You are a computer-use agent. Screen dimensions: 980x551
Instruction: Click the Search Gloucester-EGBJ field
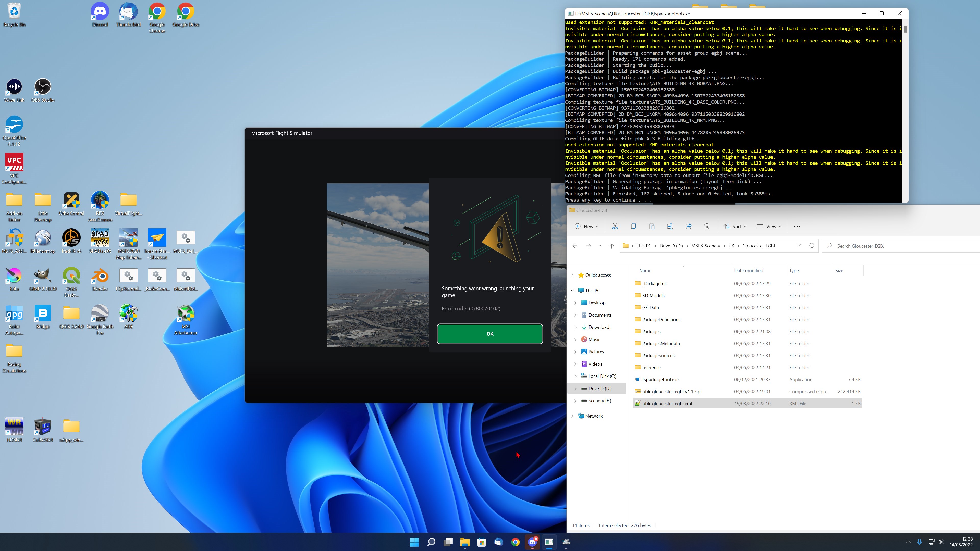coord(901,246)
